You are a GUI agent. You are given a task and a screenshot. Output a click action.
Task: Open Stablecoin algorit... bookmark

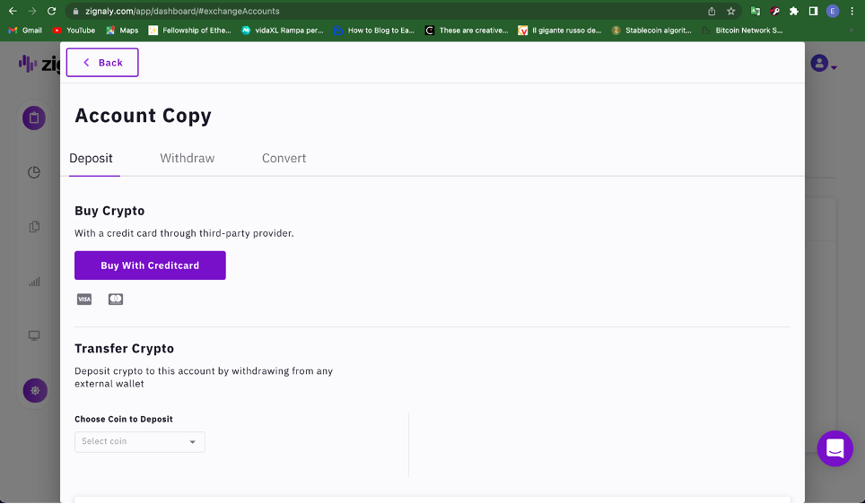(x=651, y=30)
